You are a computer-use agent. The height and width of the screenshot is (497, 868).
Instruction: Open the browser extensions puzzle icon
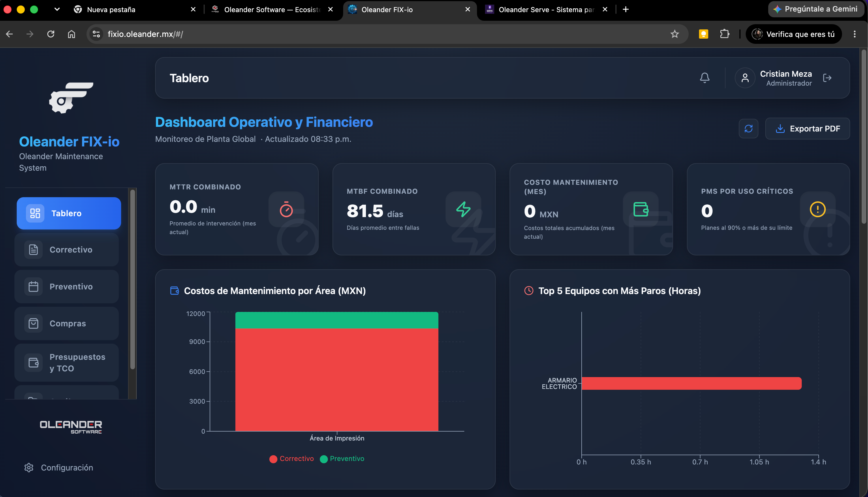pos(724,34)
